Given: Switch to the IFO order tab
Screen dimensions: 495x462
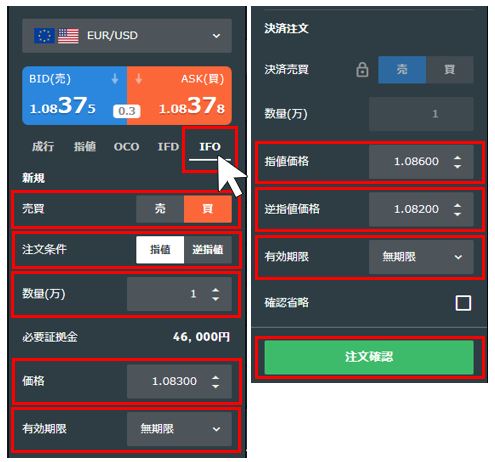Looking at the screenshot, I should pyautogui.click(x=210, y=147).
